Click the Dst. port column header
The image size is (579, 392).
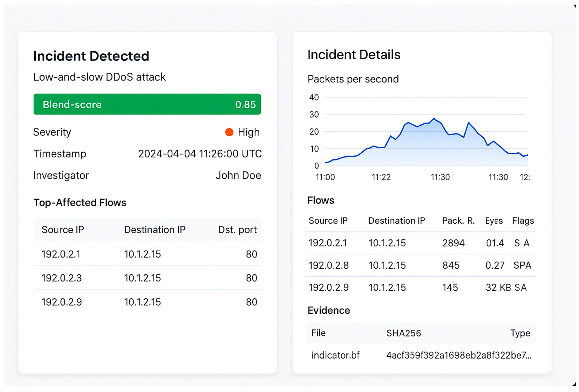237,229
